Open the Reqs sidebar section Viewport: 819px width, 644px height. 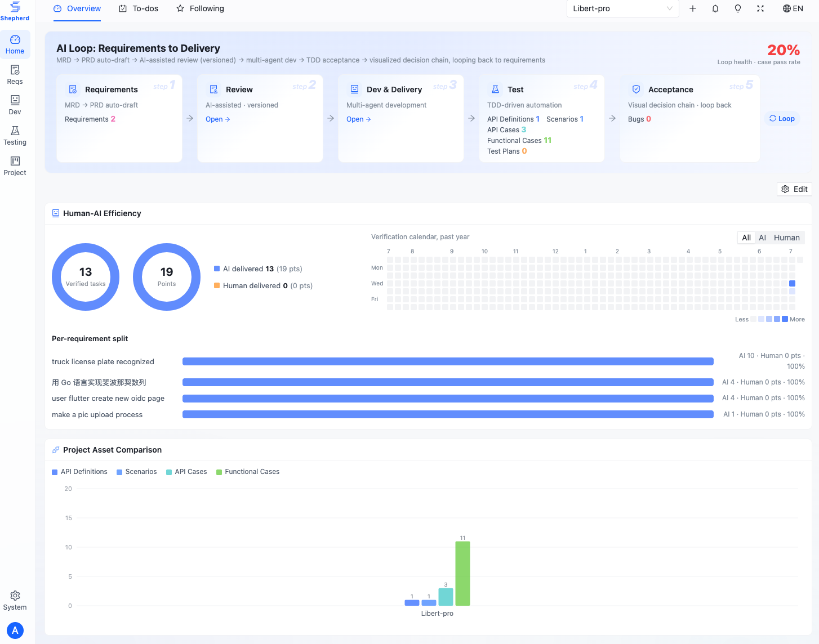pyautogui.click(x=15, y=75)
